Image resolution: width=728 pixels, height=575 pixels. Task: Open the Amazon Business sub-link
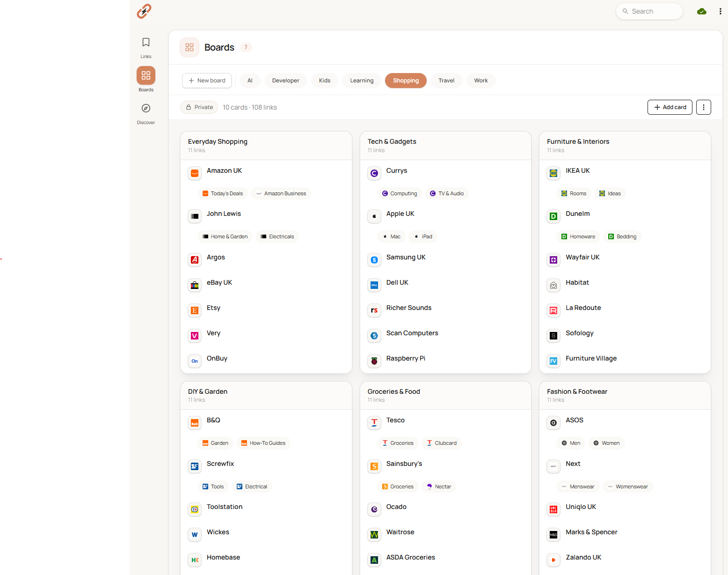[281, 193]
